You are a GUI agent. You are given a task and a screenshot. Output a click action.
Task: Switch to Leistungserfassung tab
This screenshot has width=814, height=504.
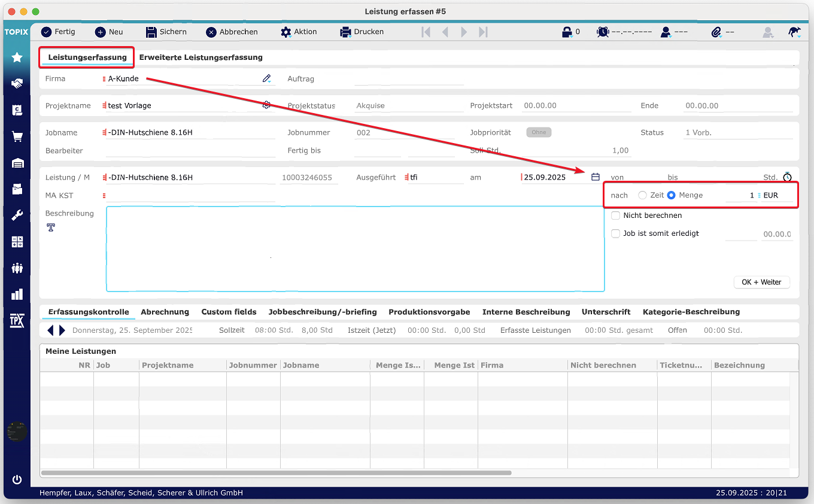pyautogui.click(x=87, y=57)
